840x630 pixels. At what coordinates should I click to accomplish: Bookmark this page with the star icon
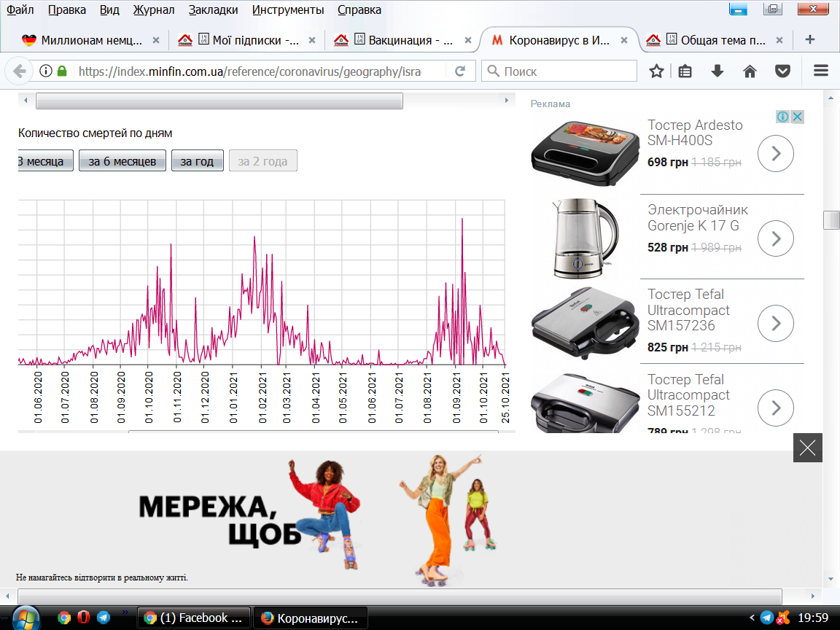(656, 71)
